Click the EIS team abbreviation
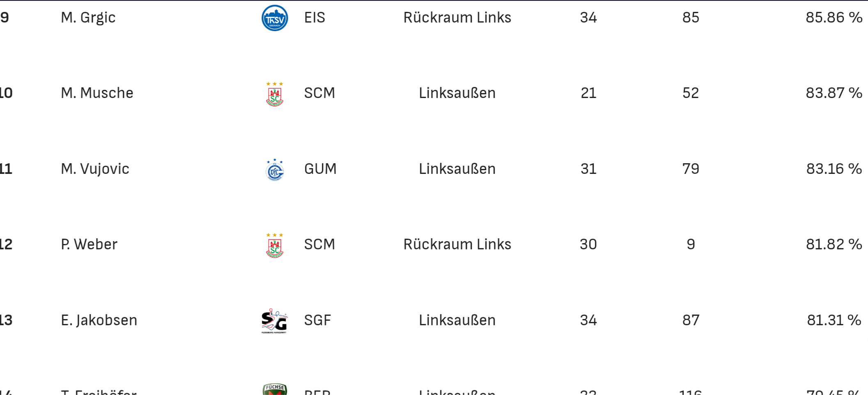The image size is (868, 395). pos(315,18)
